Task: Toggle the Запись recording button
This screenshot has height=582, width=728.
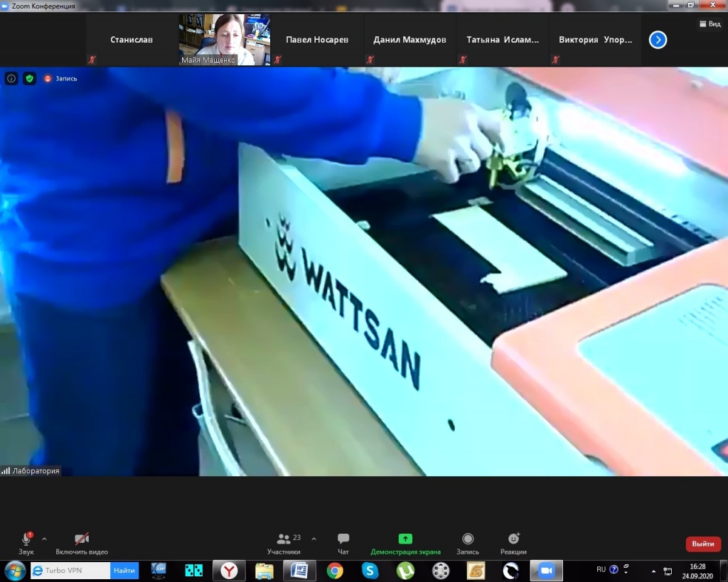Action: [467, 540]
